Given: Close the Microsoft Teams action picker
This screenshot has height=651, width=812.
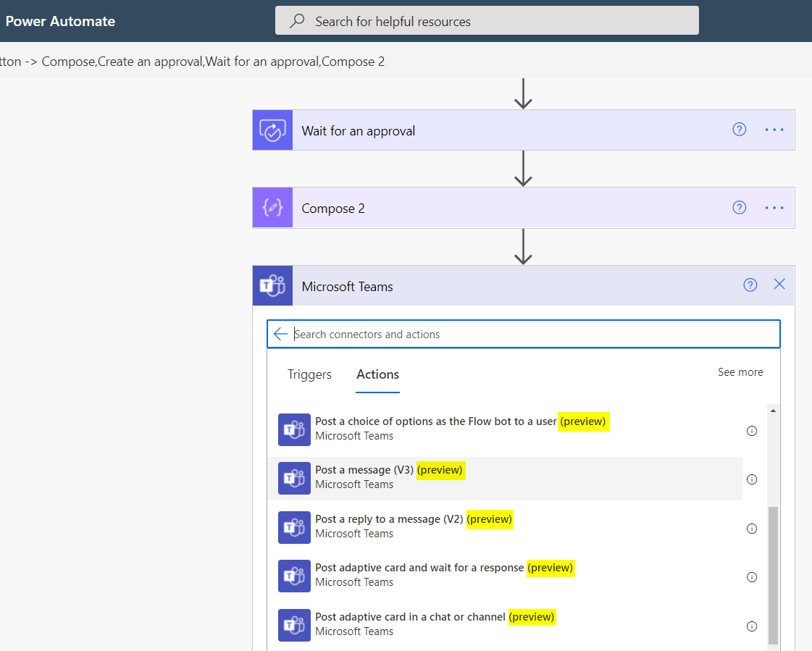Looking at the screenshot, I should click(x=779, y=285).
